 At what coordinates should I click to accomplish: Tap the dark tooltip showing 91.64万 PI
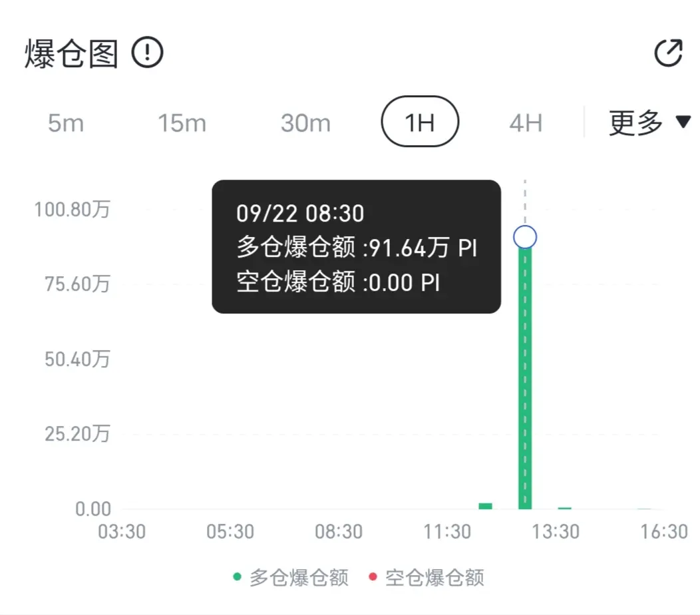(356, 246)
